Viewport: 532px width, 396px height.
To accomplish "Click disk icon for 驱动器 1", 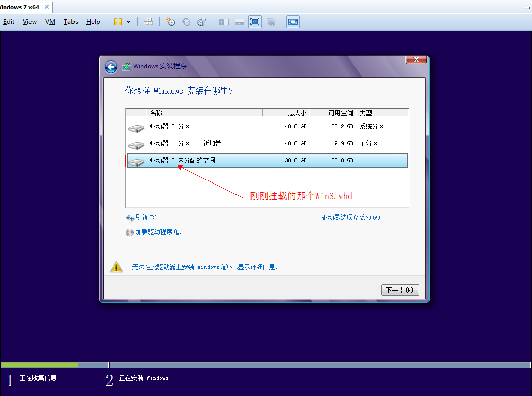I will [137, 145].
